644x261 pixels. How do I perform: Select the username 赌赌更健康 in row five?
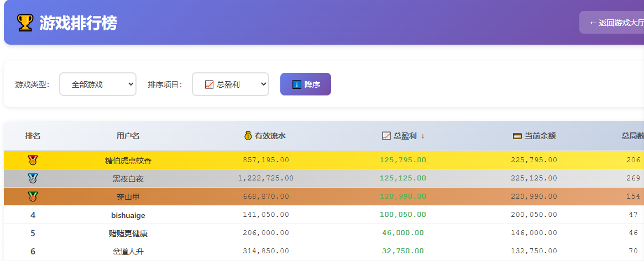coord(128,233)
